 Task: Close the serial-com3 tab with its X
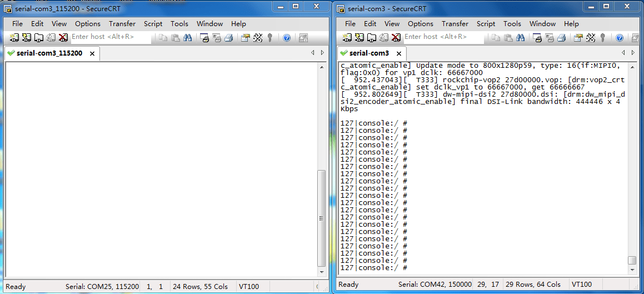(398, 53)
